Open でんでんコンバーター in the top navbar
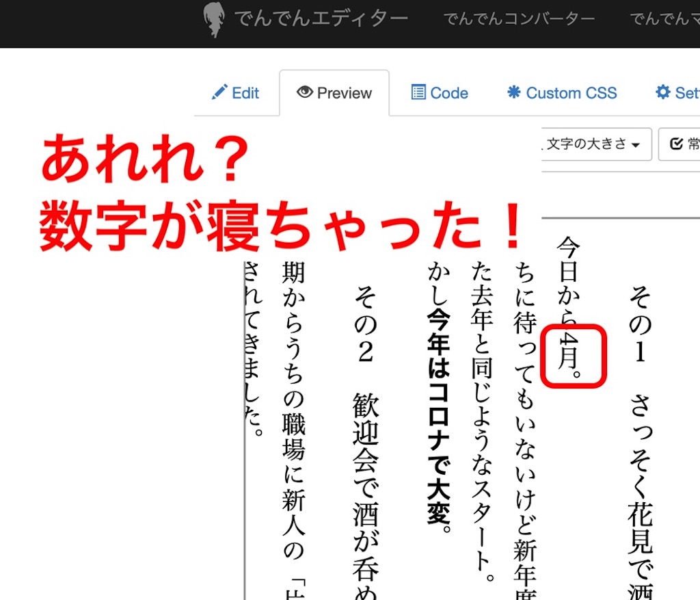Image resolution: width=700 pixels, height=600 pixels. 519,19
